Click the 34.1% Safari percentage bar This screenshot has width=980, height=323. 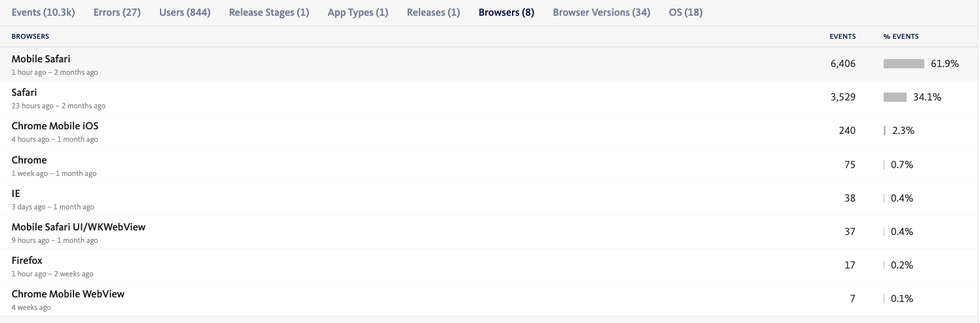(895, 97)
